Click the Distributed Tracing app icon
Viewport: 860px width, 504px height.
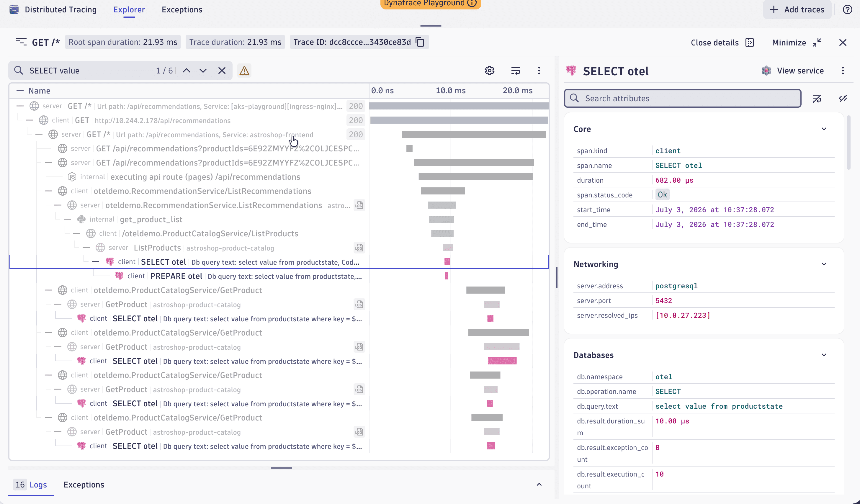click(x=14, y=9)
